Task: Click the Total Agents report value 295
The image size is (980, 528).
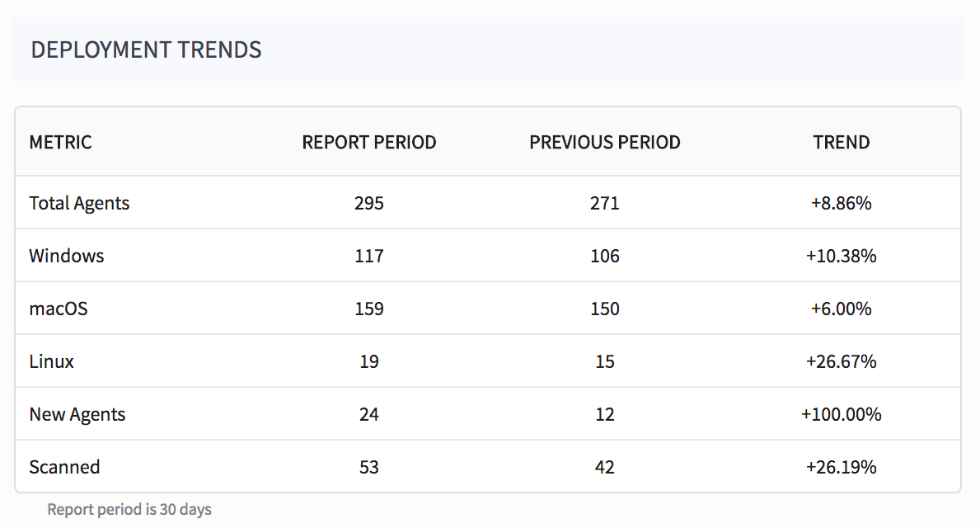Action: (x=368, y=203)
